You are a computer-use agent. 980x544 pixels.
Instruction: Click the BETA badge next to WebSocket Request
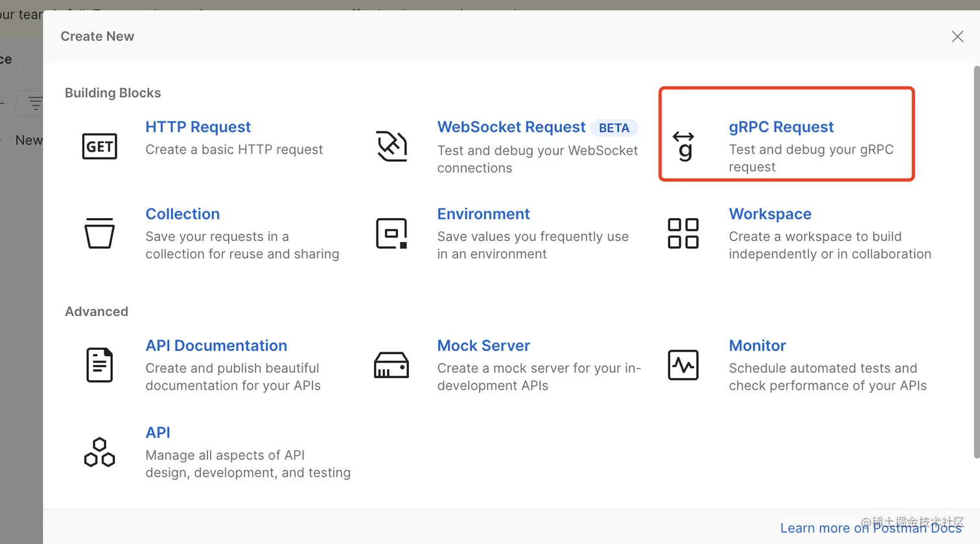tap(614, 128)
